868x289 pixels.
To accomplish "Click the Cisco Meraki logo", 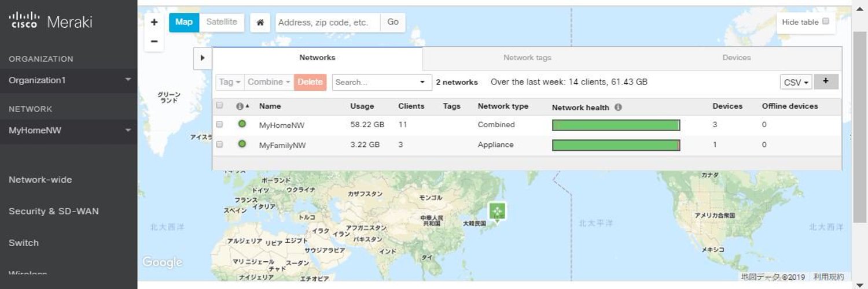I will click(50, 21).
